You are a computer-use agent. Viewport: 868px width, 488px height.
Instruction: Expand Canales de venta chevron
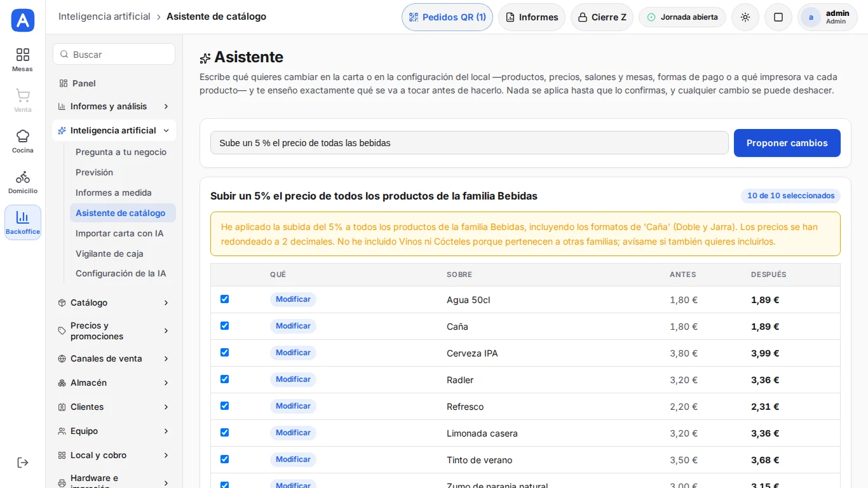point(166,358)
